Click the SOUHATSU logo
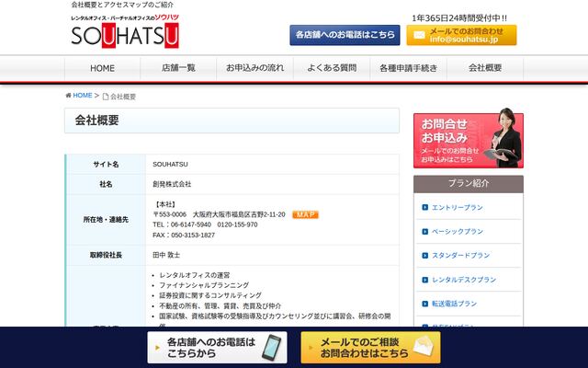 125,31
